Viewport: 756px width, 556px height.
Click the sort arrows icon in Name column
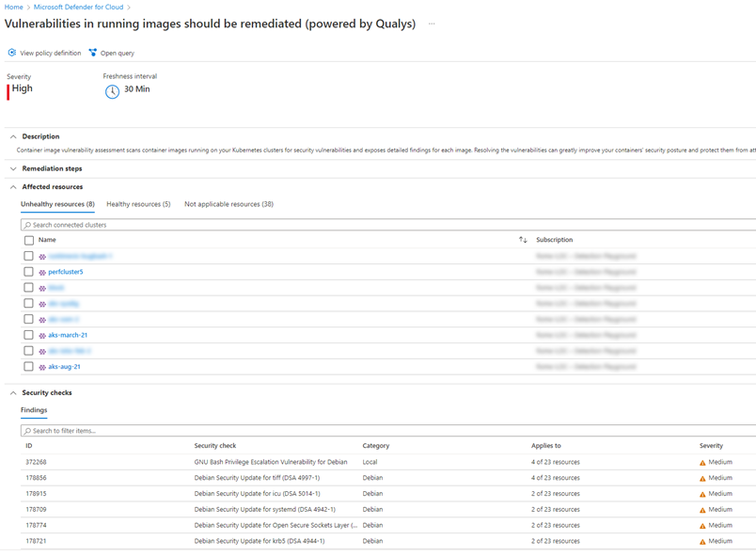pos(523,240)
